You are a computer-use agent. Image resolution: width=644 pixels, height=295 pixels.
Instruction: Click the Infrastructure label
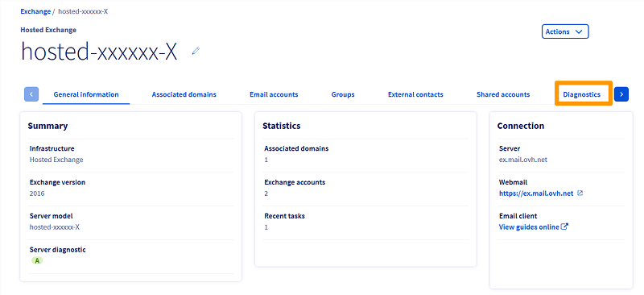tap(52, 148)
